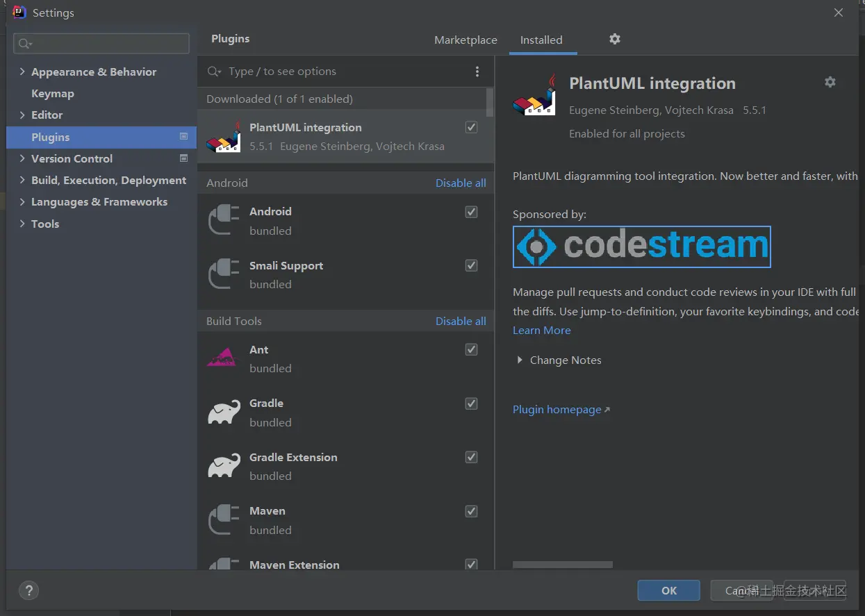The image size is (865, 616).
Task: Click the IntelliJ logo in title bar
Action: pos(19,13)
